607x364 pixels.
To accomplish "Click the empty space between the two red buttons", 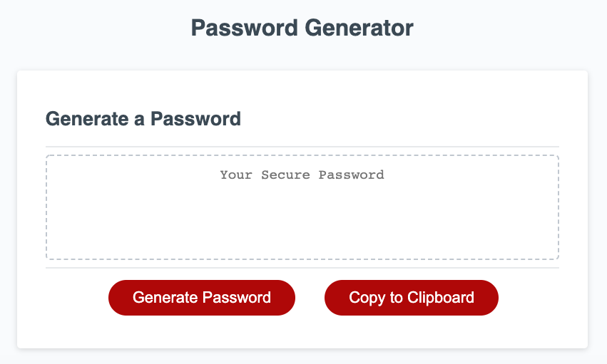I will tap(310, 298).
